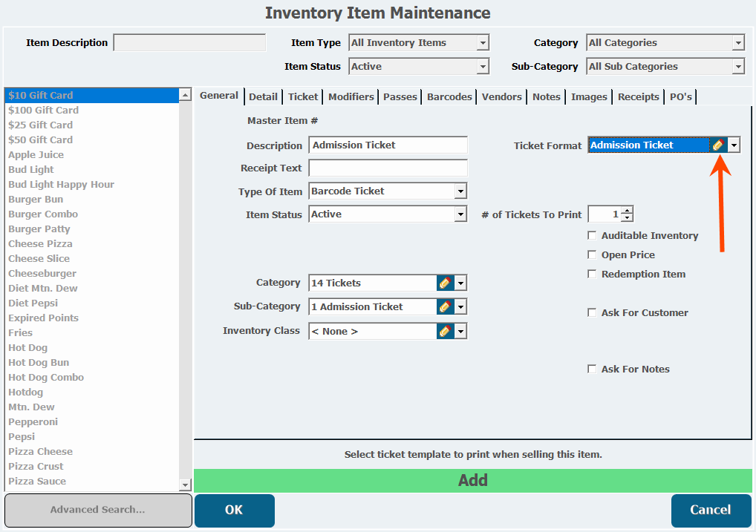Open the Ticket Format dropdown arrow

[734, 145]
